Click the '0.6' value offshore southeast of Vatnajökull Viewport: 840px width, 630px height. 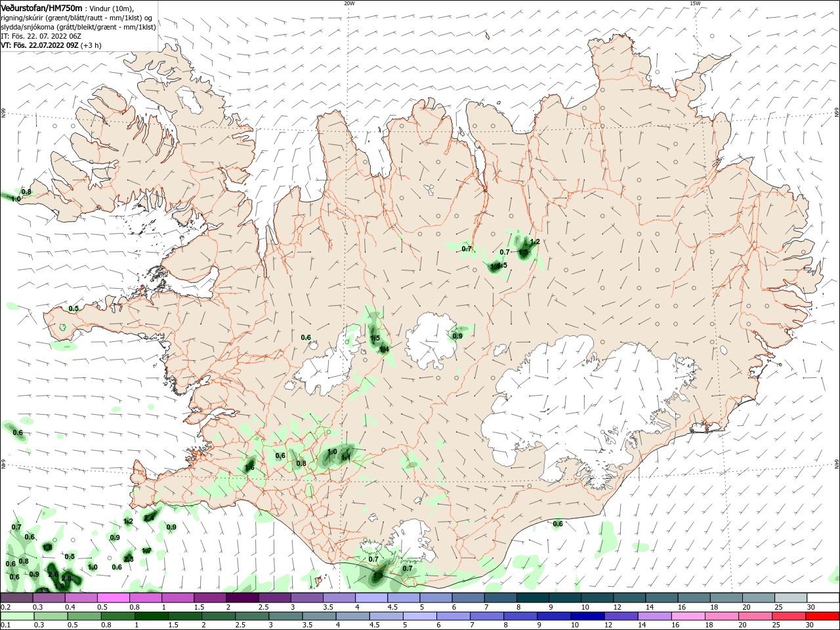[x=558, y=524]
